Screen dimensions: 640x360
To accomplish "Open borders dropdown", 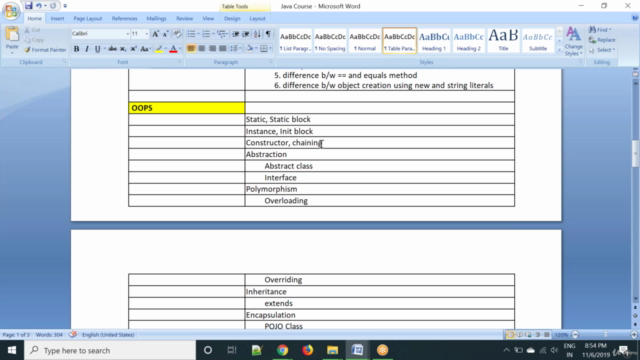I will tap(270, 49).
